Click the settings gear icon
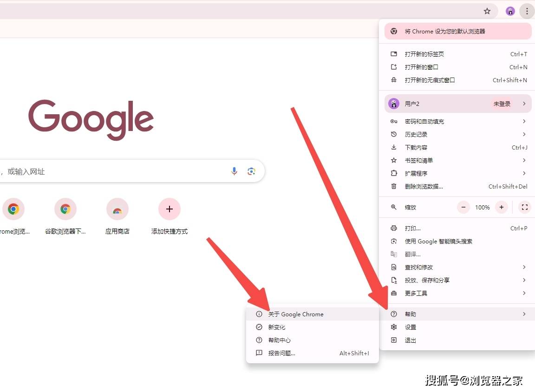Viewport: 535px width, 392px height. click(x=394, y=327)
